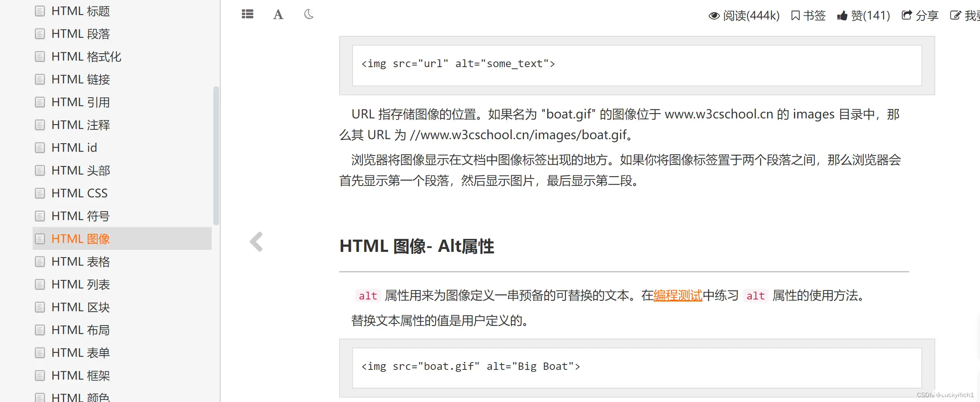Open the HTML 表单 chapter

(81, 353)
